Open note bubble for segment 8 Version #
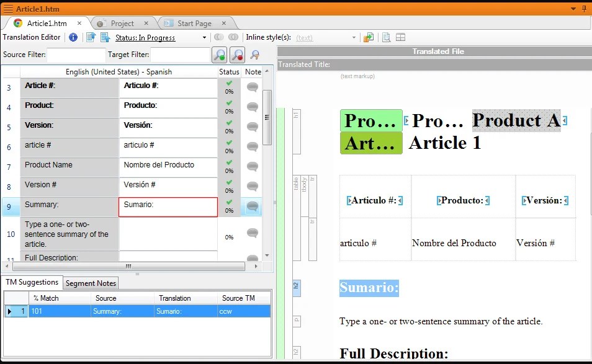The image size is (592, 364). click(252, 186)
